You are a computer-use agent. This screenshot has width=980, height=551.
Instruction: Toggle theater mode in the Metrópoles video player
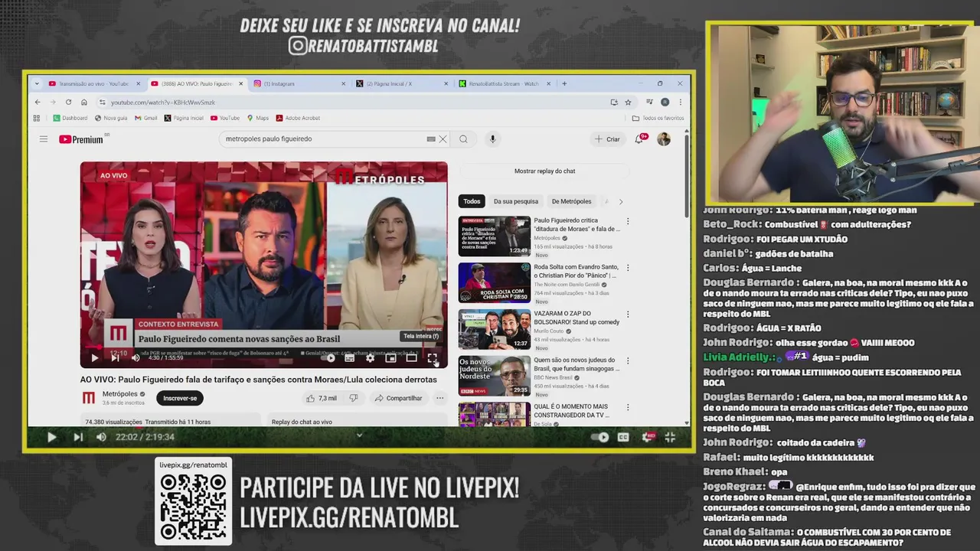pos(411,357)
